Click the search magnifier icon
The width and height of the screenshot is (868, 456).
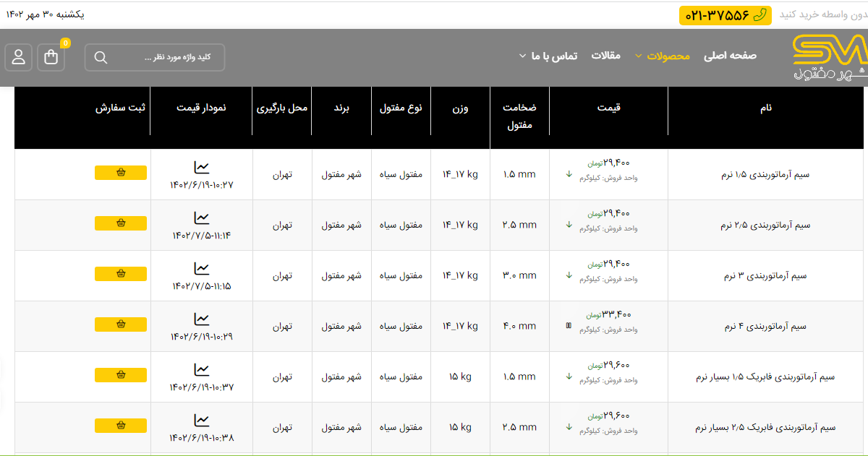[x=101, y=58]
